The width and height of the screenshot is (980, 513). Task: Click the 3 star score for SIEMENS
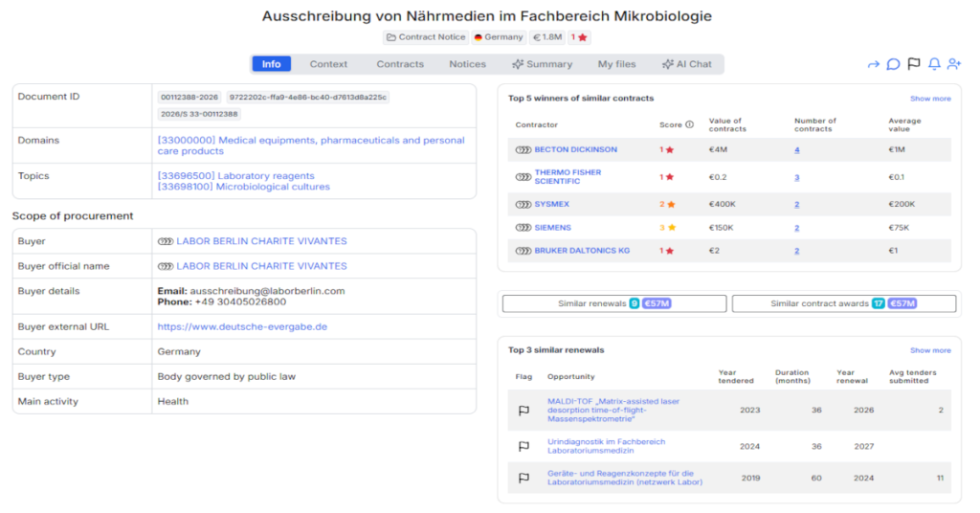667,228
